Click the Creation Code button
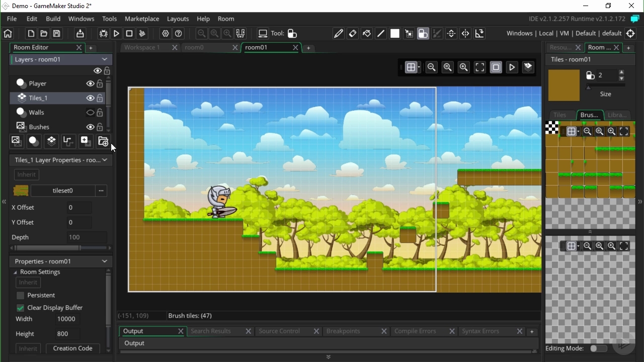Viewport: 644px width, 362px height. 72,348
